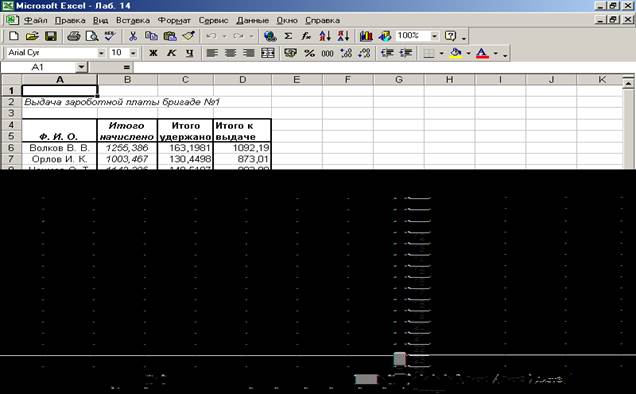Apply currency format to the cell
This screenshot has height=394, width=636.
(290, 53)
